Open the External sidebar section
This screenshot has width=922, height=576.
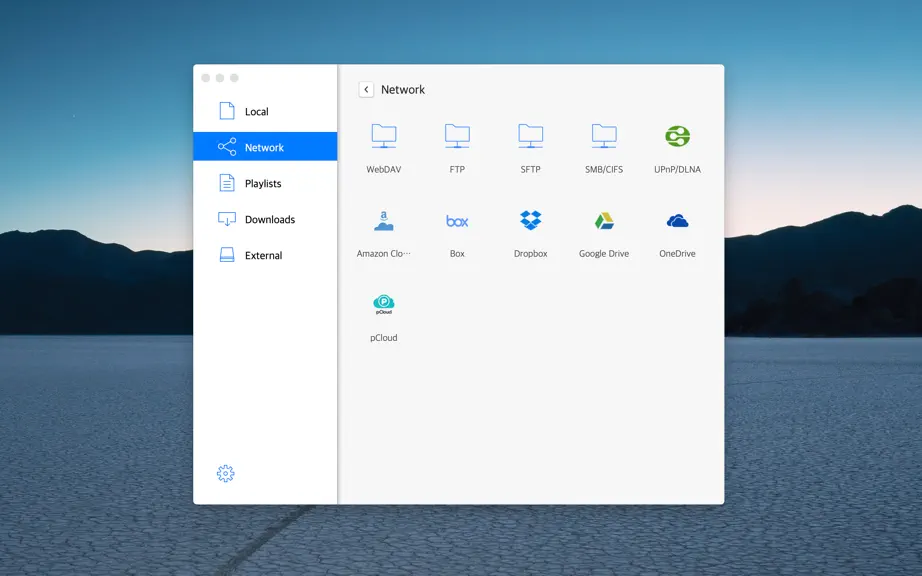265,254
